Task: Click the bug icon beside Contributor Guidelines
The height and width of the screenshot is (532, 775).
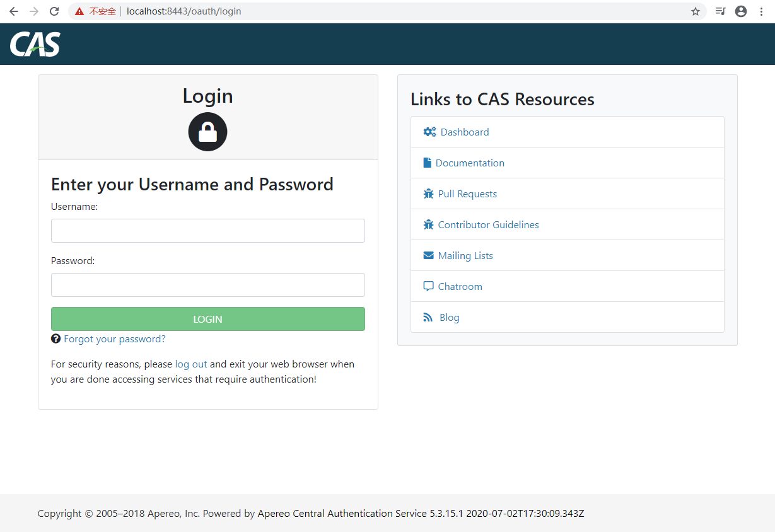Action: click(428, 224)
